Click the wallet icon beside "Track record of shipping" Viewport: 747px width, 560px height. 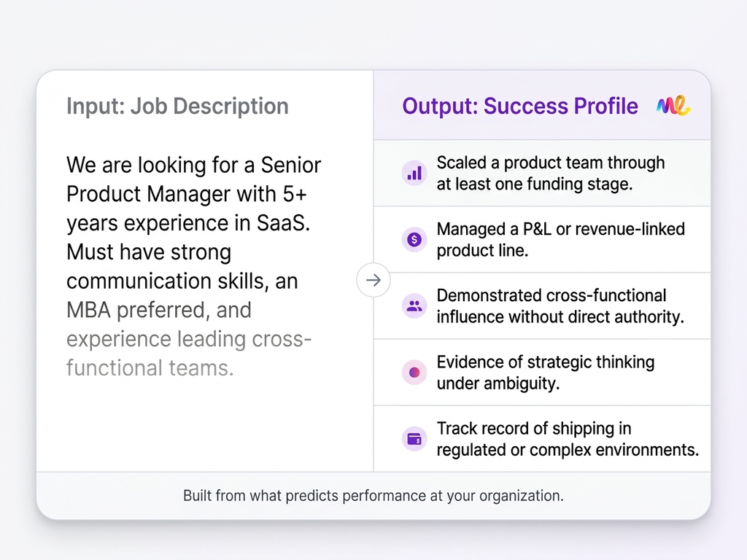click(414, 439)
